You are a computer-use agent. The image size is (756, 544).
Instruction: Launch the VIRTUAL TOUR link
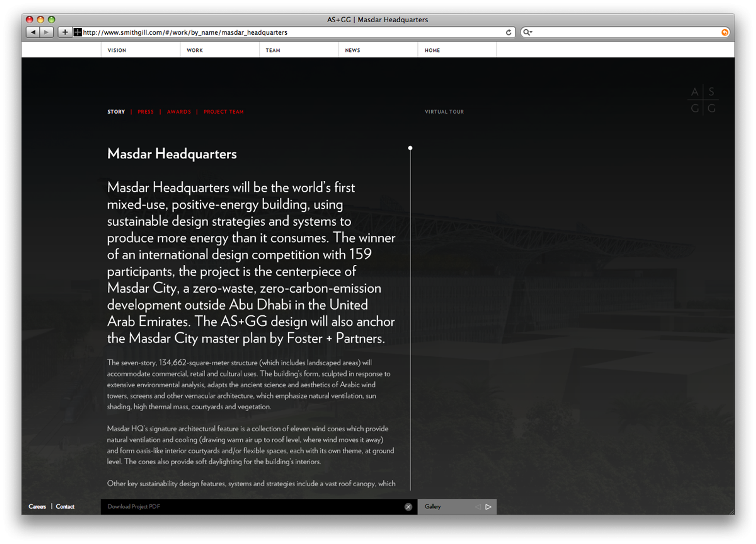(x=444, y=112)
